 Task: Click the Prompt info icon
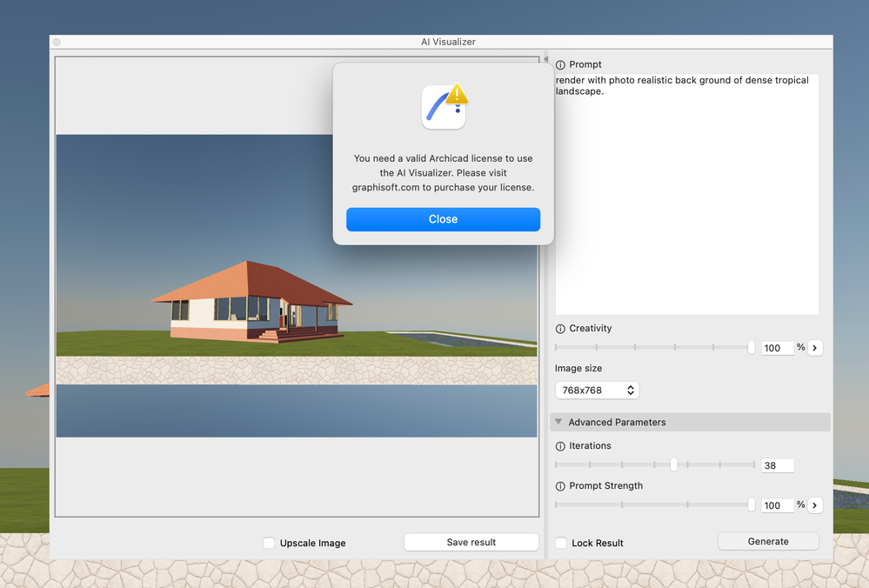click(560, 65)
